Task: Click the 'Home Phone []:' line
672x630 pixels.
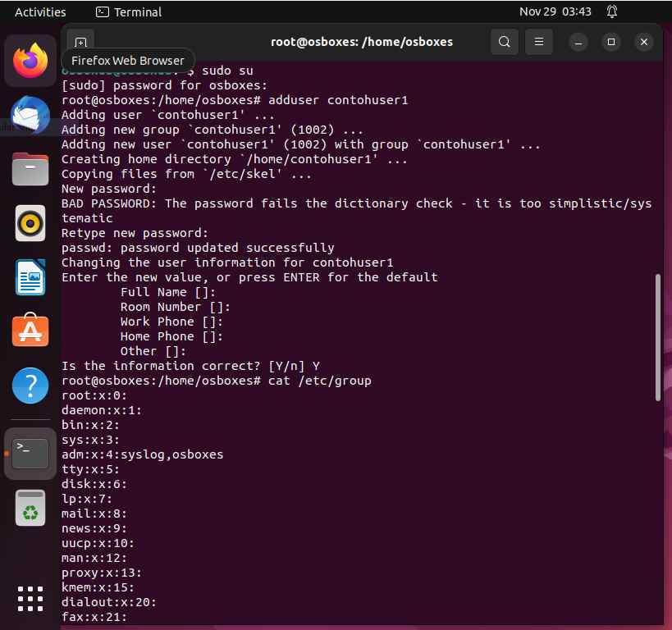Action: point(171,336)
